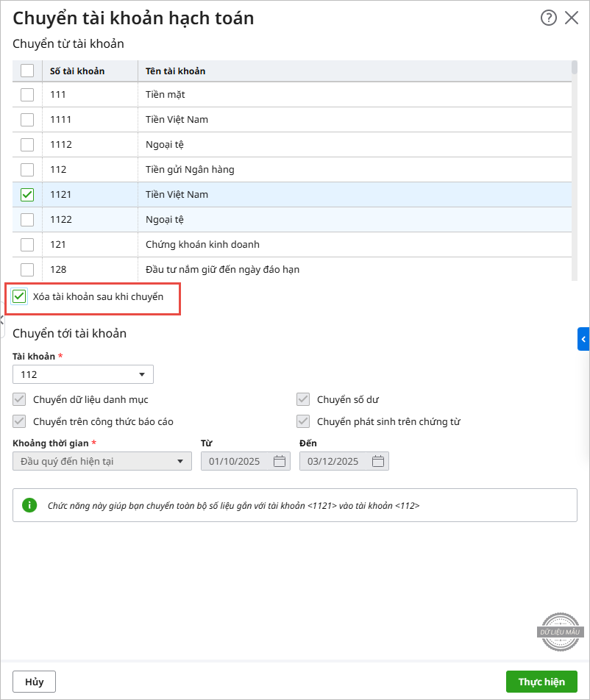Screen dimensions: 590x700
Task: Check account 1122 Ngoại tệ checkbox
Action: pyautogui.click(x=27, y=219)
